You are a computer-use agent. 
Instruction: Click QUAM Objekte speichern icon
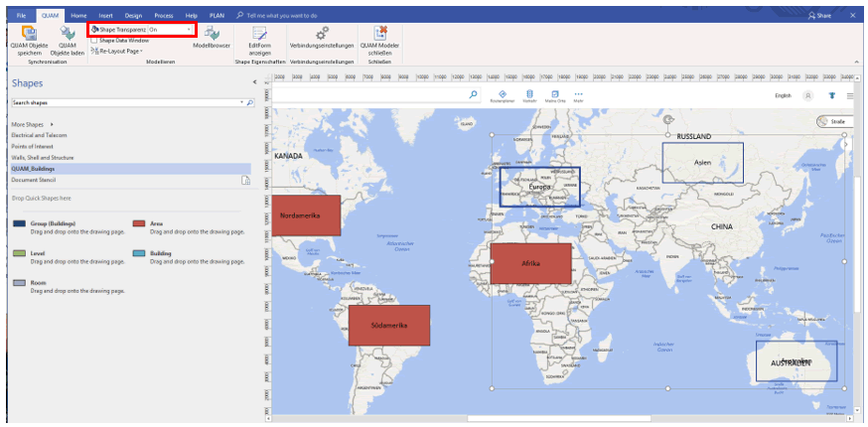point(29,35)
